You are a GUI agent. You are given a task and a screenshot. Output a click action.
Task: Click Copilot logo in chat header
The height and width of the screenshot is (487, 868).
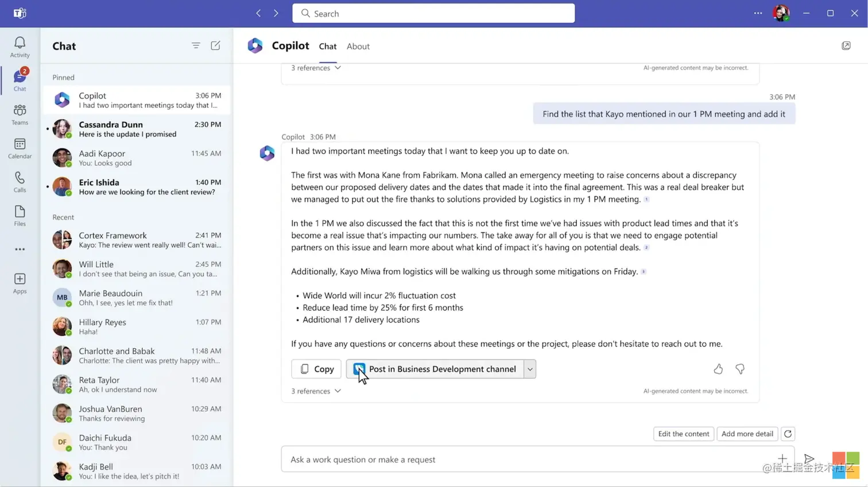pos(255,45)
